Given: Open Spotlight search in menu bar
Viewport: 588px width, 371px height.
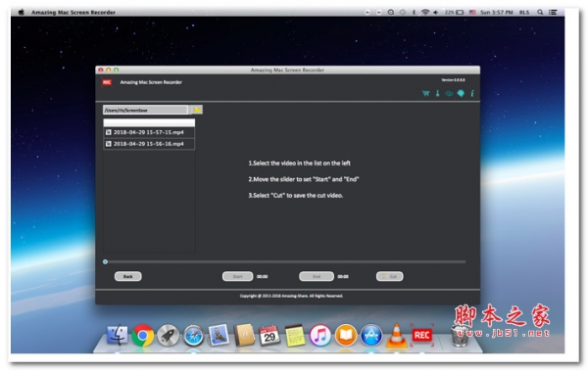Looking at the screenshot, I should pyautogui.click(x=540, y=13).
